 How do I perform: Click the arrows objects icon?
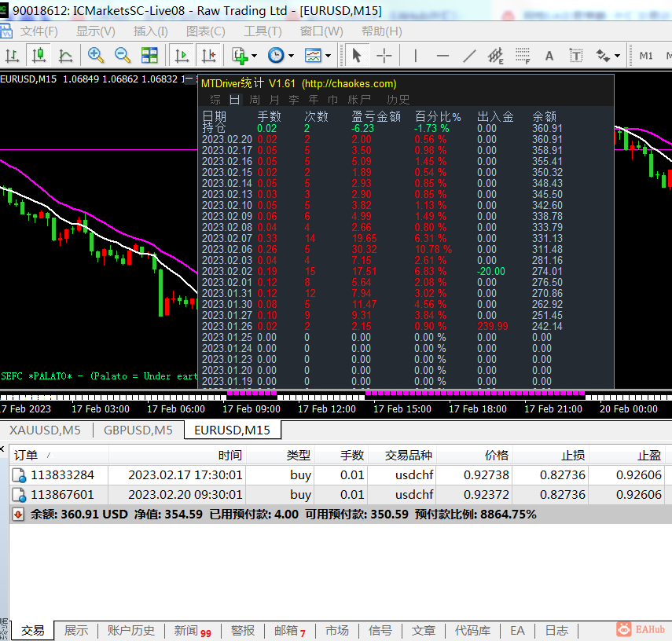pyautogui.click(x=603, y=56)
